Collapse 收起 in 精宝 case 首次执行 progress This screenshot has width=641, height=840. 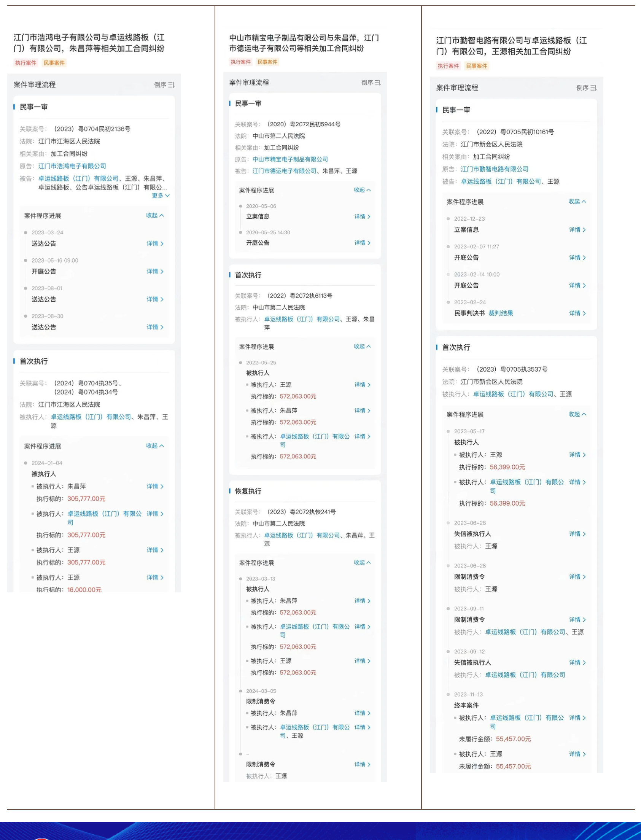click(x=362, y=346)
